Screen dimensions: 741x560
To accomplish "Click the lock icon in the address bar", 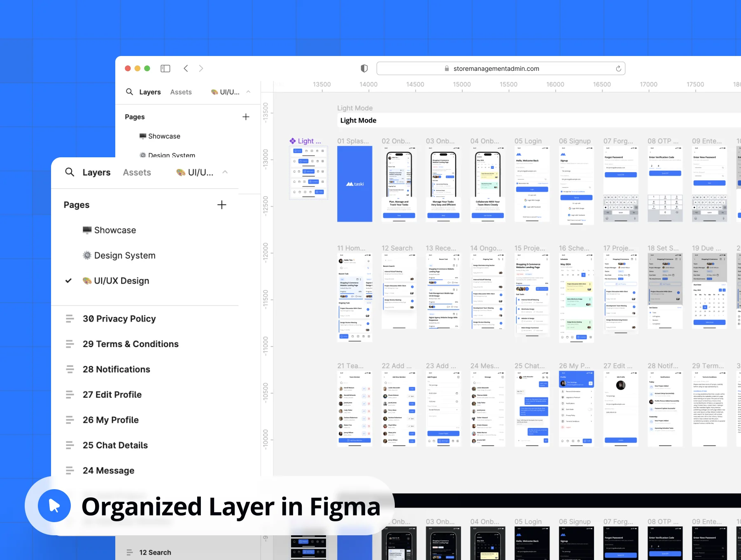I will (x=447, y=68).
